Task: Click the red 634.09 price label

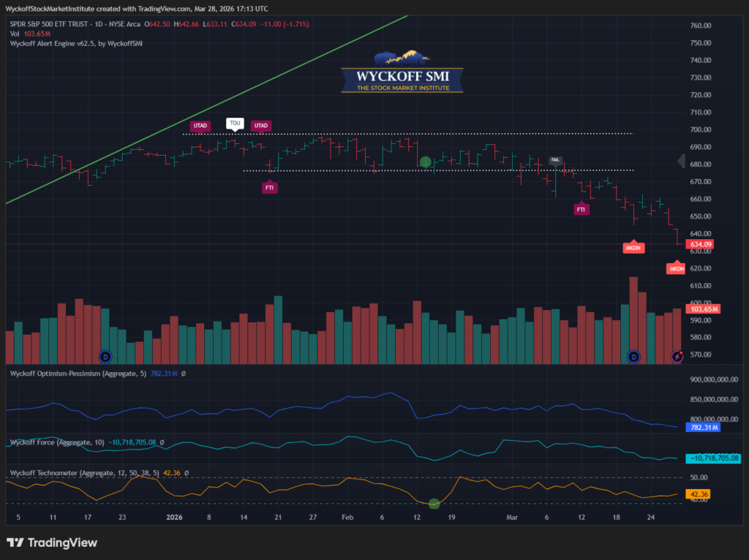Action: [x=701, y=244]
